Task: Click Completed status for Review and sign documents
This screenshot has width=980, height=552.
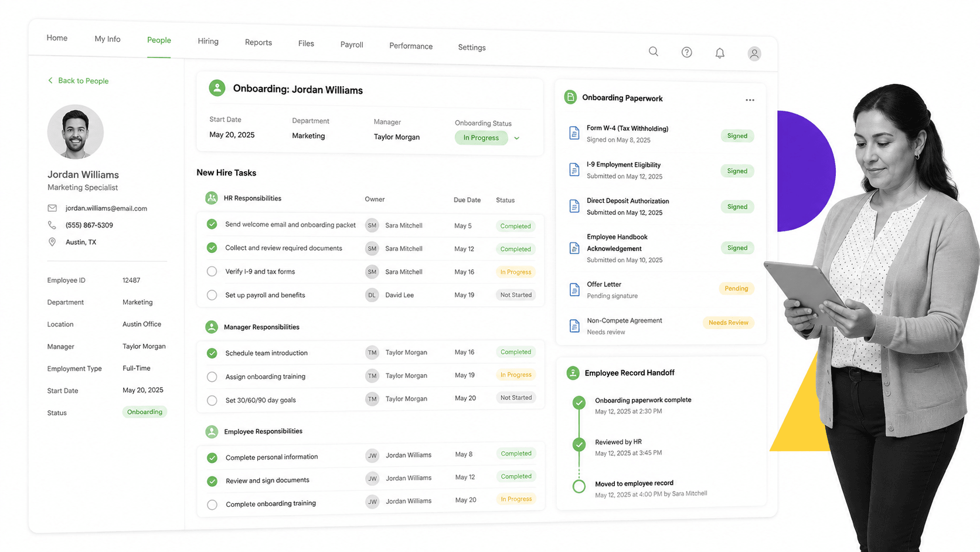Action: coord(516,476)
